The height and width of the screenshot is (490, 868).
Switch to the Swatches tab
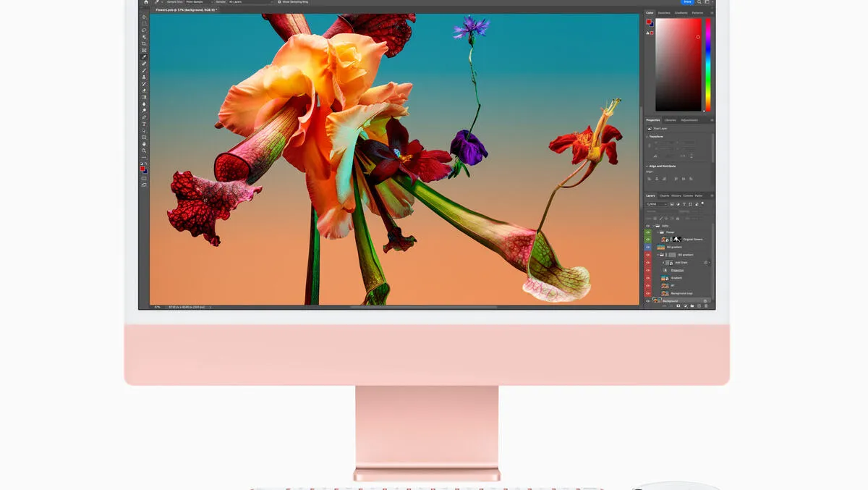664,12
